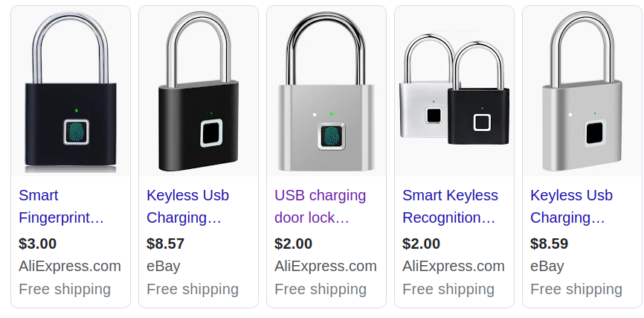Image resolution: width=644 pixels, height=318 pixels.
Task: Click 'Free shipping' under the $3.00 listing
Action: (65, 289)
